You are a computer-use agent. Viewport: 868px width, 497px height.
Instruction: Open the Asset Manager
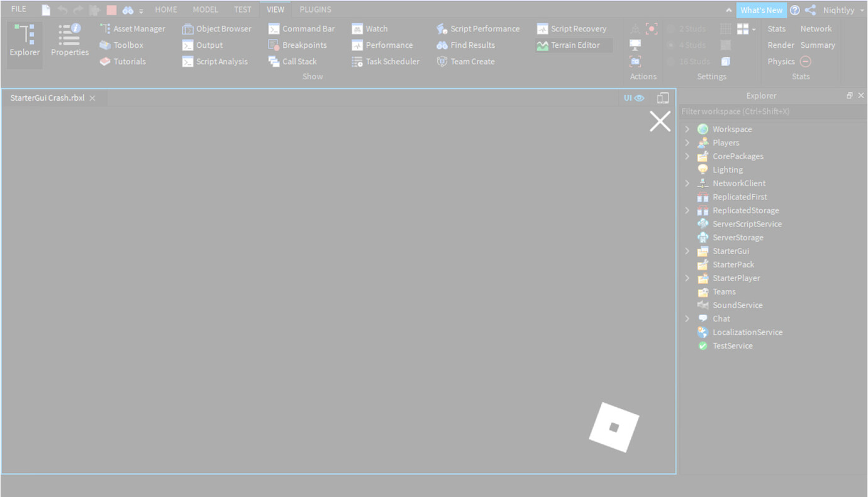(x=133, y=29)
